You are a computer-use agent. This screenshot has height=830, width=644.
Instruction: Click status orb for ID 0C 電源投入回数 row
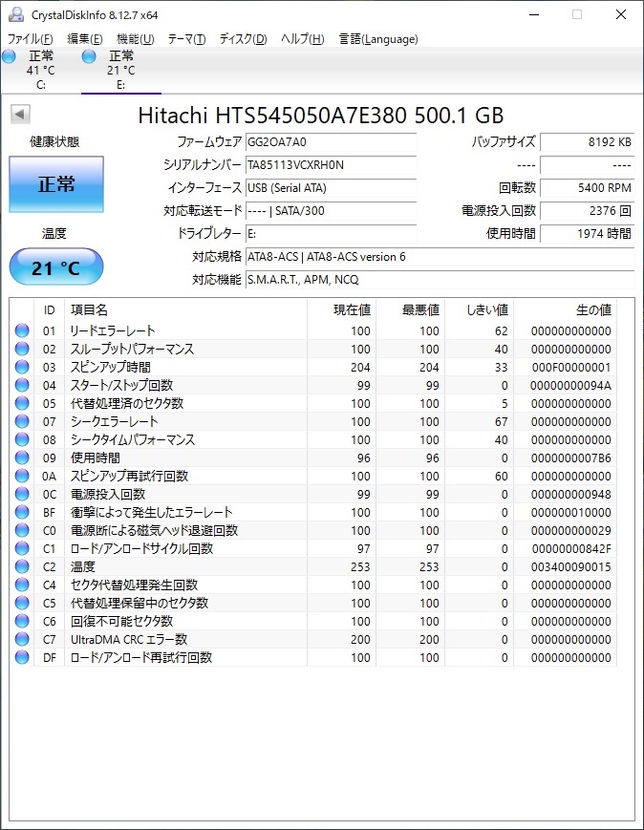point(22,494)
